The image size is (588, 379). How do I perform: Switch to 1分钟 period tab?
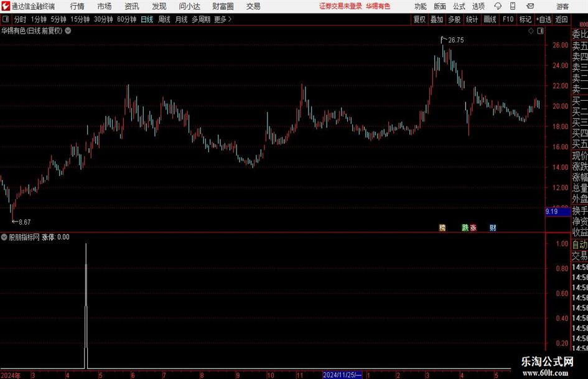click(x=39, y=19)
